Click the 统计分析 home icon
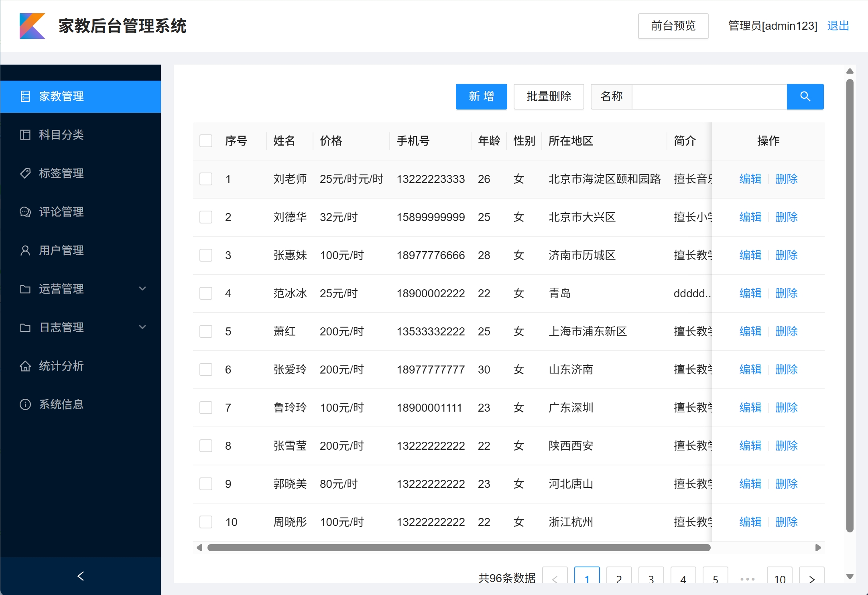 [25, 366]
